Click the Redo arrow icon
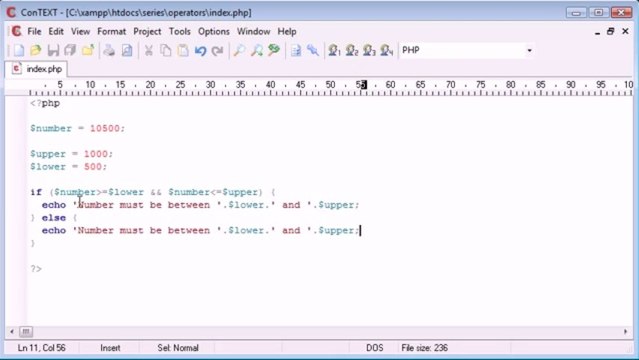 click(x=218, y=51)
